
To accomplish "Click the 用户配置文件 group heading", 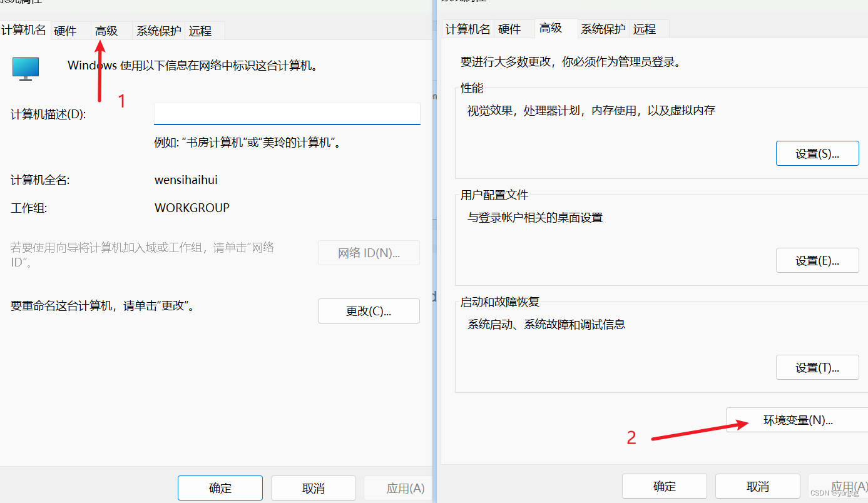I will tap(494, 195).
